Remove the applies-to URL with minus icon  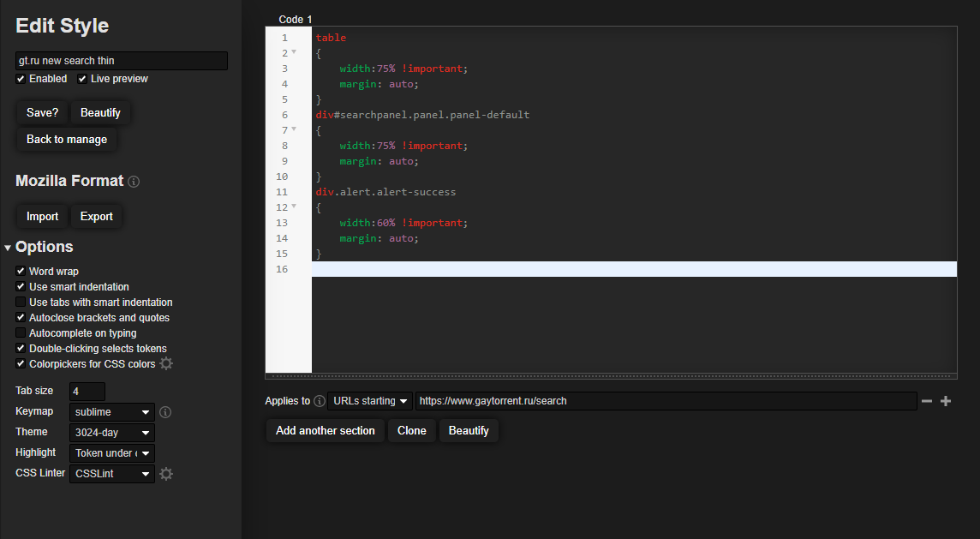(x=928, y=400)
